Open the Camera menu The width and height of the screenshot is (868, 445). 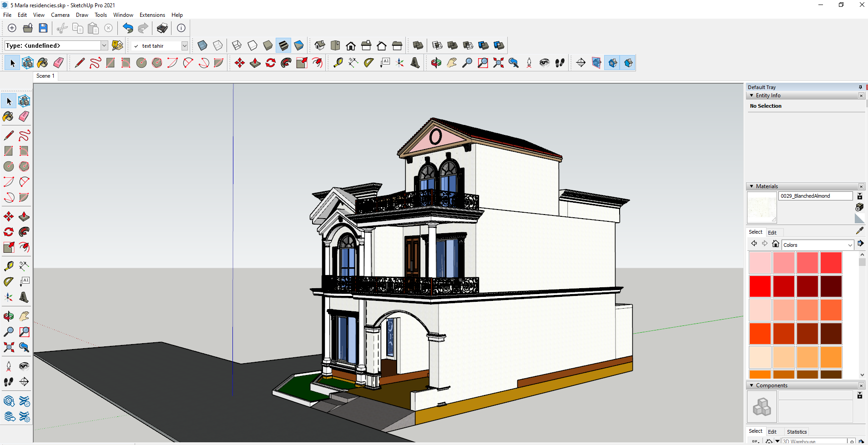(x=60, y=15)
